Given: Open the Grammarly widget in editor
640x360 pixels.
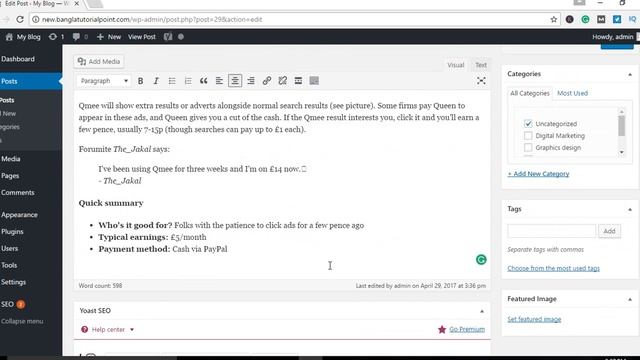Looking at the screenshot, I should click(x=481, y=260).
